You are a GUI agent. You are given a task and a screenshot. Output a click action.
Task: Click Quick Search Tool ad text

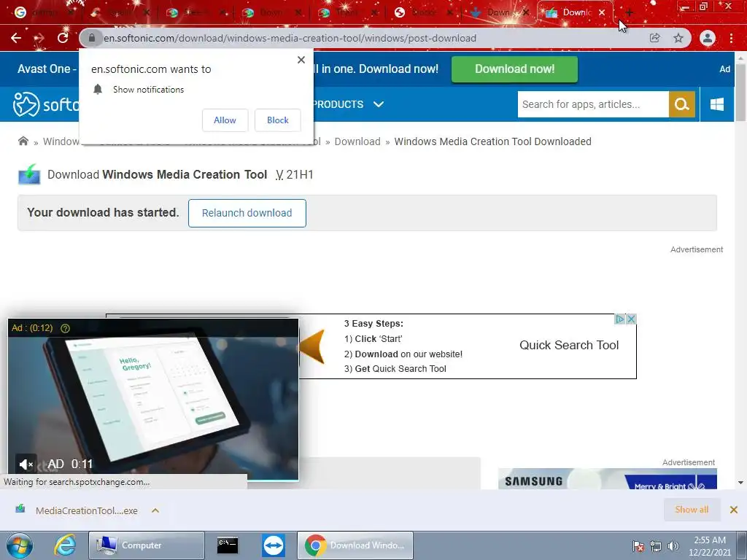569,345
